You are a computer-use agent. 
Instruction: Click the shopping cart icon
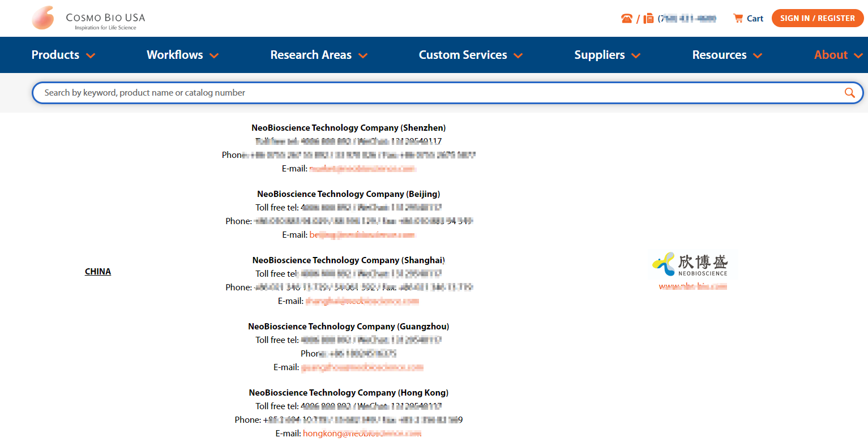click(738, 18)
